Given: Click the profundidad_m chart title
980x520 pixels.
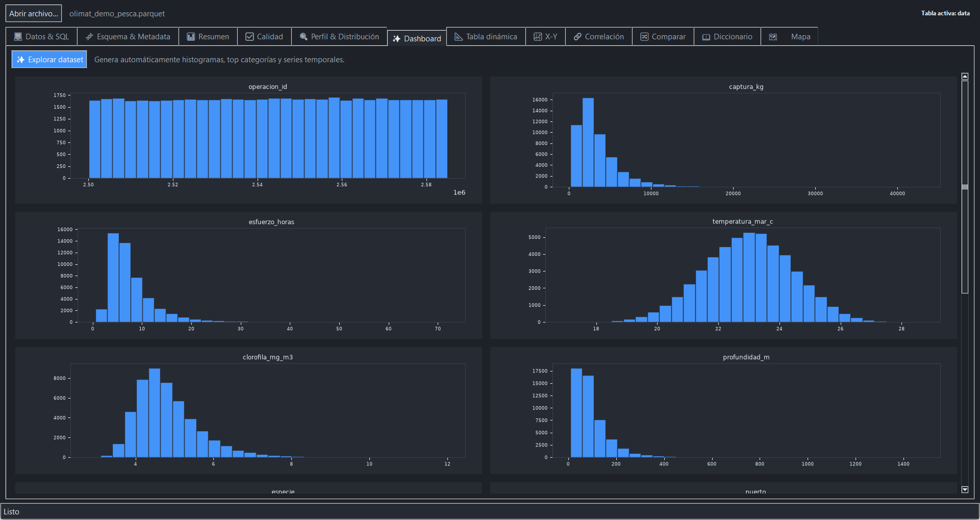Looking at the screenshot, I should click(746, 357).
